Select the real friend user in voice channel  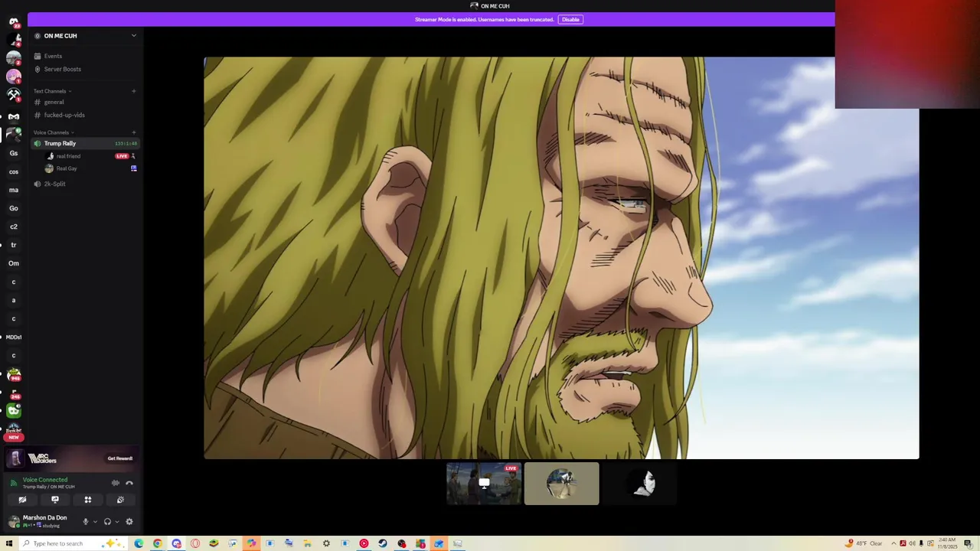click(68, 156)
